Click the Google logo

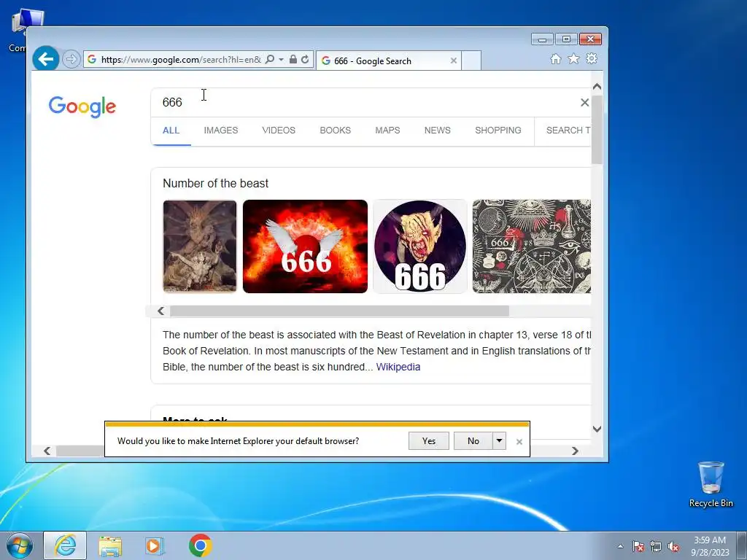click(82, 106)
